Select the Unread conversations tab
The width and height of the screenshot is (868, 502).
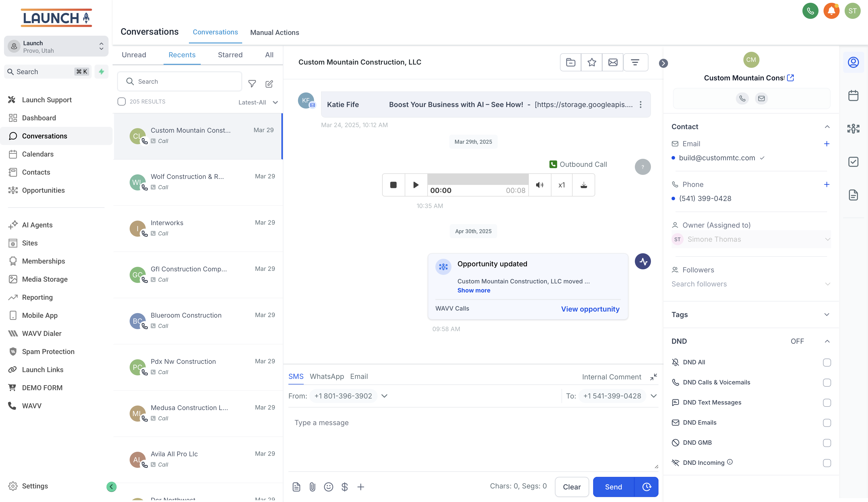click(x=134, y=55)
